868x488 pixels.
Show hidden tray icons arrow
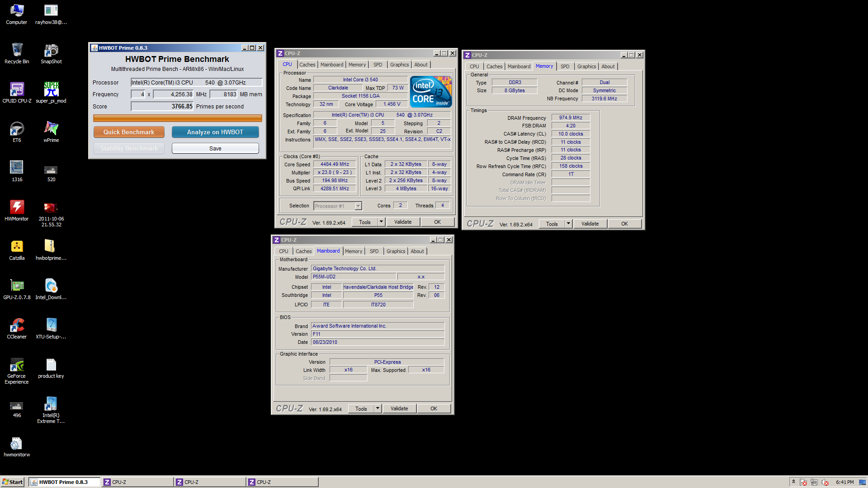point(793,482)
